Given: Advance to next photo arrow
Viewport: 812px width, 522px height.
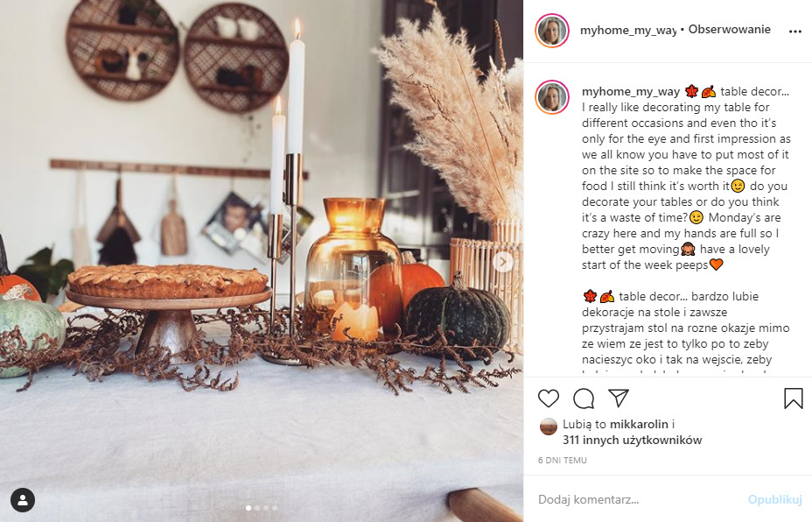Looking at the screenshot, I should (503, 262).
